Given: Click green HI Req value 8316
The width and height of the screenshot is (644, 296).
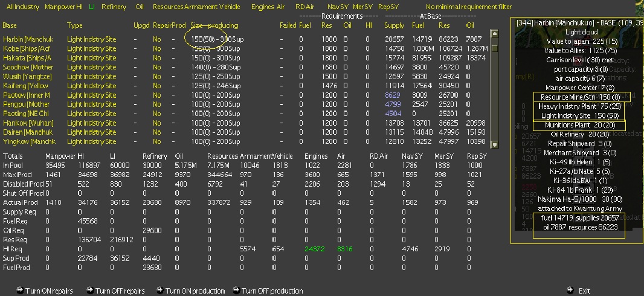Looking at the screenshot, I should (344, 249).
